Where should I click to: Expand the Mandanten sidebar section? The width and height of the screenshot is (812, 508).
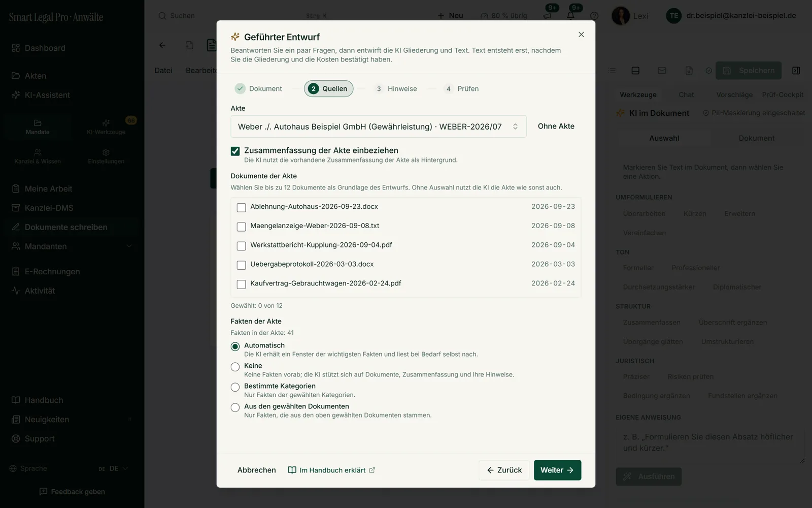coord(129,246)
